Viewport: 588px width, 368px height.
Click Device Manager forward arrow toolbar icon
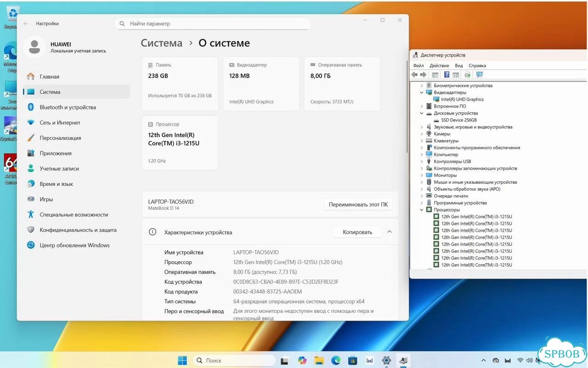(423, 75)
